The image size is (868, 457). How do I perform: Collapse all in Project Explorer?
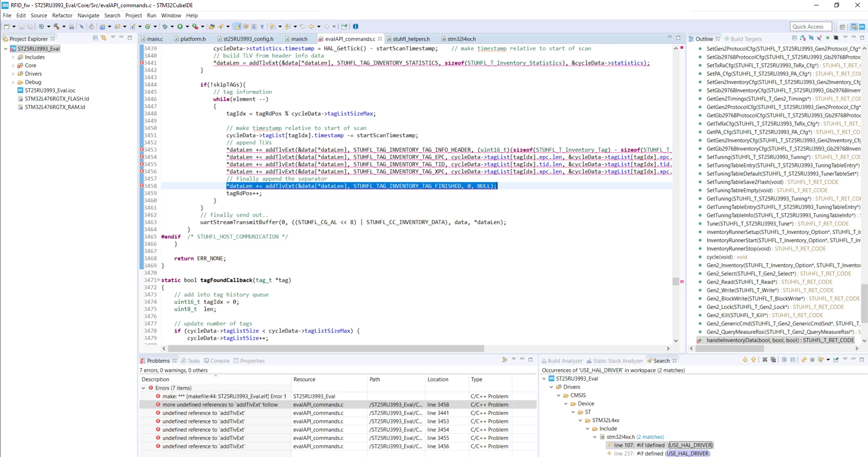point(95,38)
